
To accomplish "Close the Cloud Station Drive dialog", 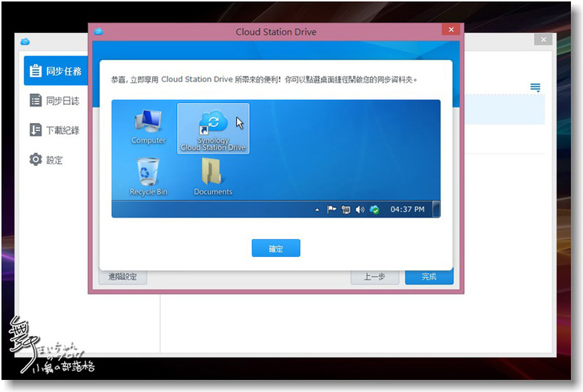I will [x=451, y=30].
